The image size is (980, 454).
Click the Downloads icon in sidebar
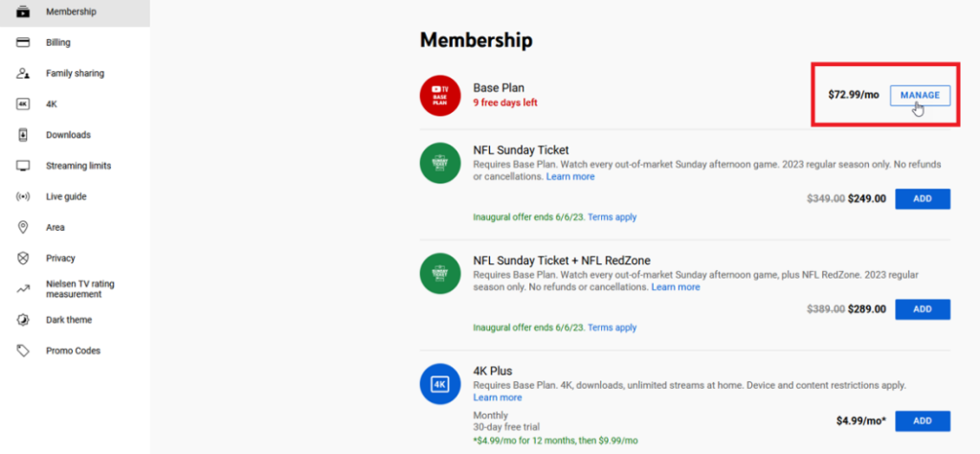(23, 135)
